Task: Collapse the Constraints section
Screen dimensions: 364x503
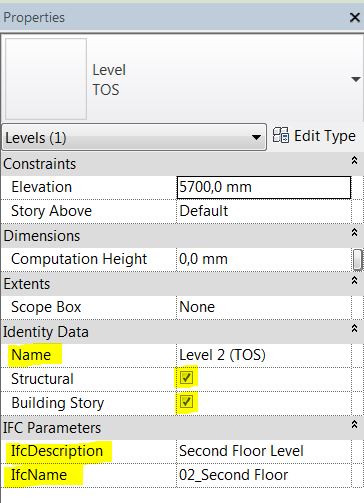Action: click(354, 161)
